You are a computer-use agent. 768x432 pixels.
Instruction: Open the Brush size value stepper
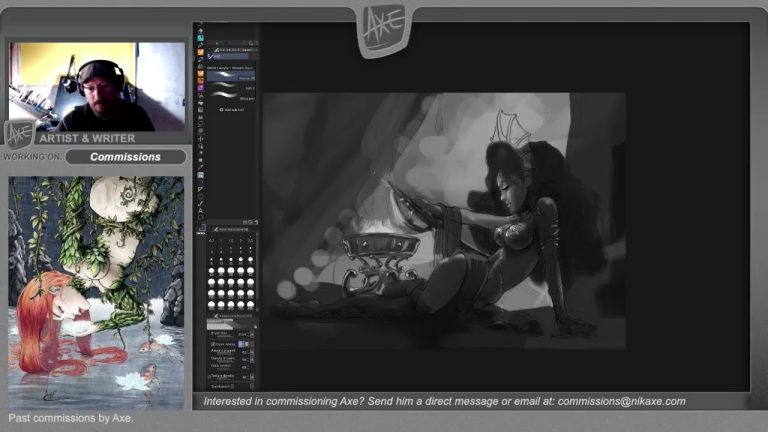coord(251,335)
